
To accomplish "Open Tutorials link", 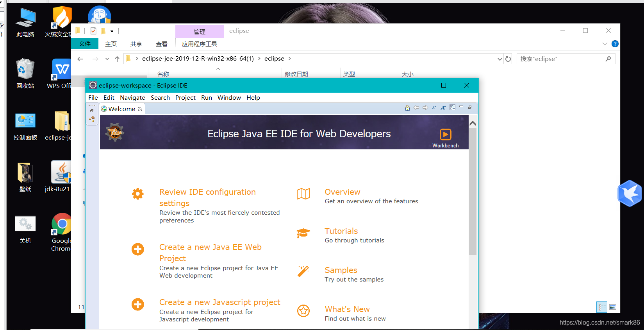I will [x=341, y=231].
